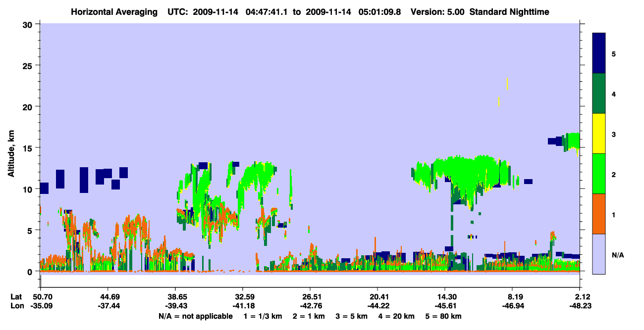Click the y-axis tick label 25

pos(29,65)
